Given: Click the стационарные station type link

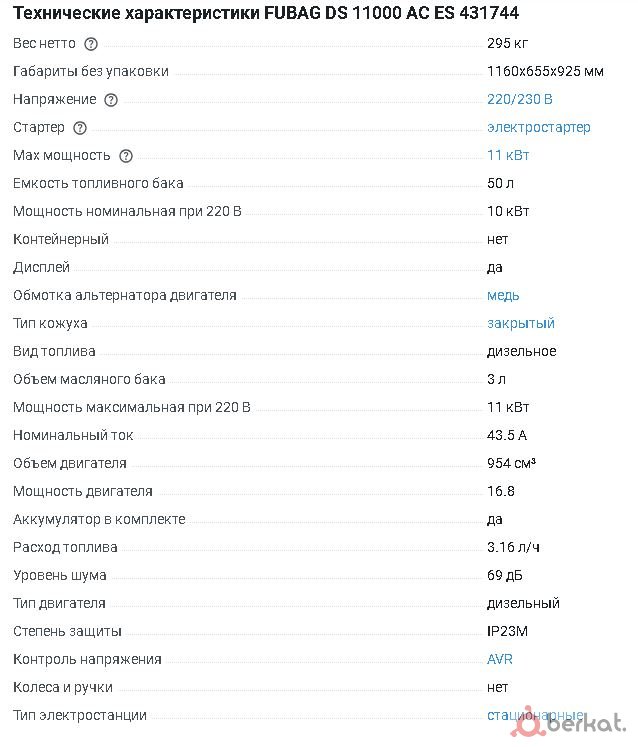Looking at the screenshot, I should tap(535, 716).
